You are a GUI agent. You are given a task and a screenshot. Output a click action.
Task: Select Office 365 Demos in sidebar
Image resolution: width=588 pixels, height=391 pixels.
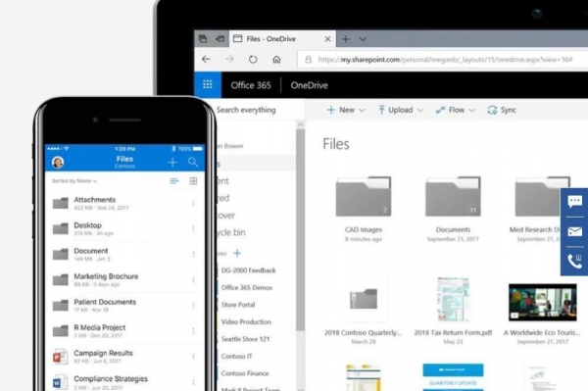tap(247, 287)
